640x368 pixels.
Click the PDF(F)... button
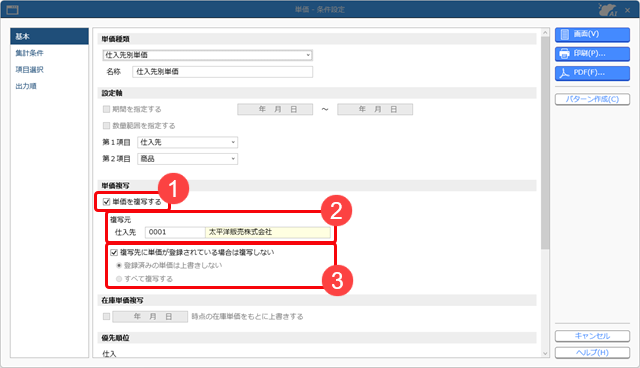coord(592,73)
